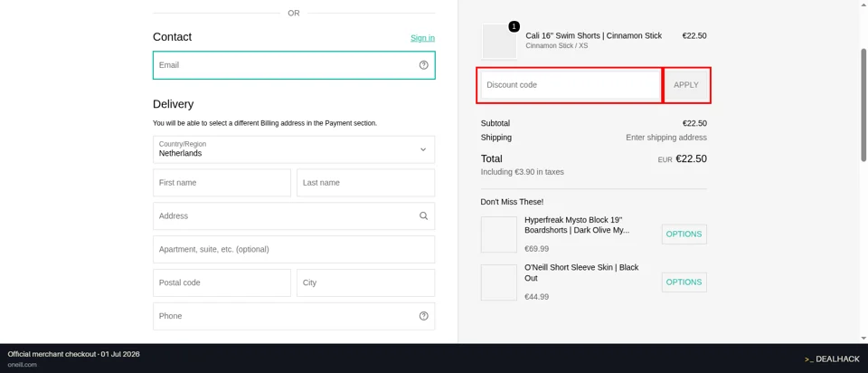
Task: Click OPTIONS for O'Neill Short Sleeve Skin
Action: point(684,282)
